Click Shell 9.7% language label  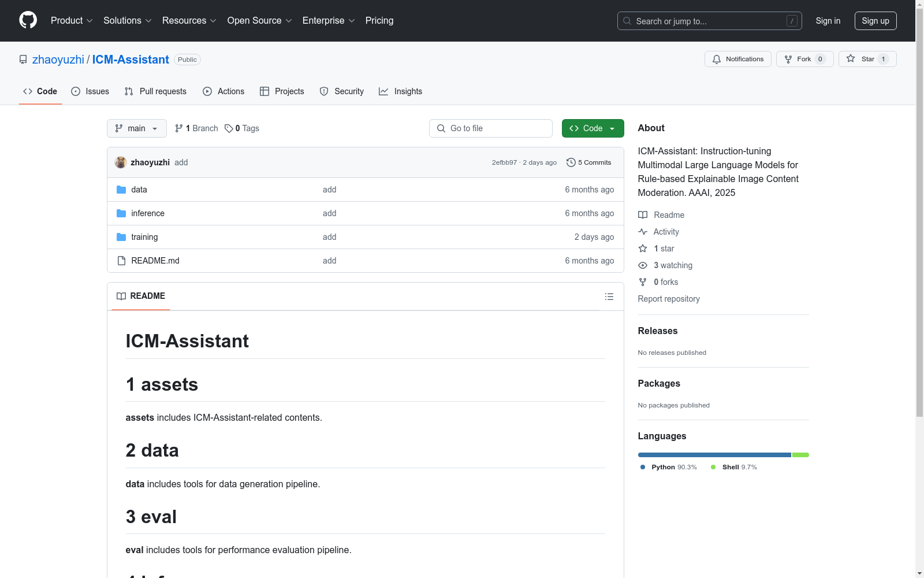tap(734, 467)
